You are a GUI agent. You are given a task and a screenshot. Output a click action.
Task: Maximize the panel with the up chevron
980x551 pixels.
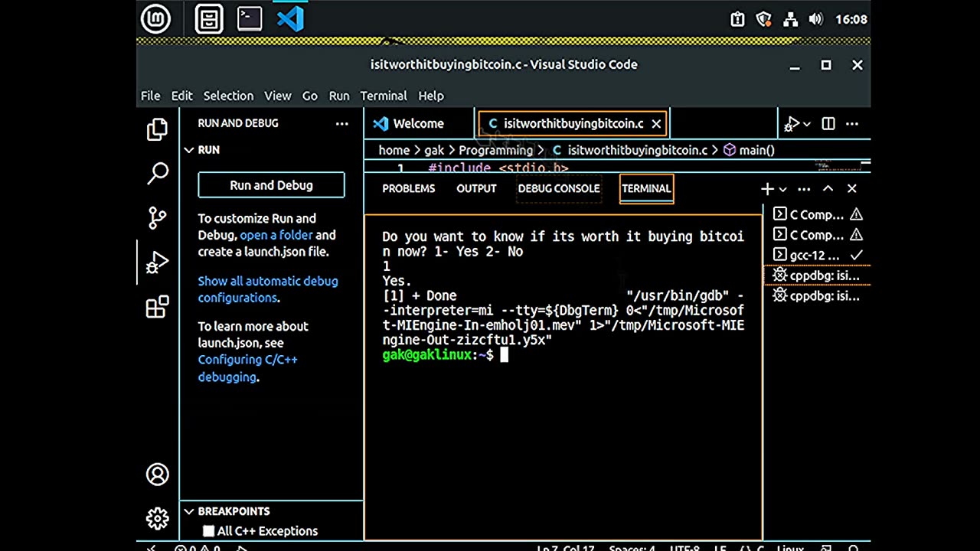point(828,189)
